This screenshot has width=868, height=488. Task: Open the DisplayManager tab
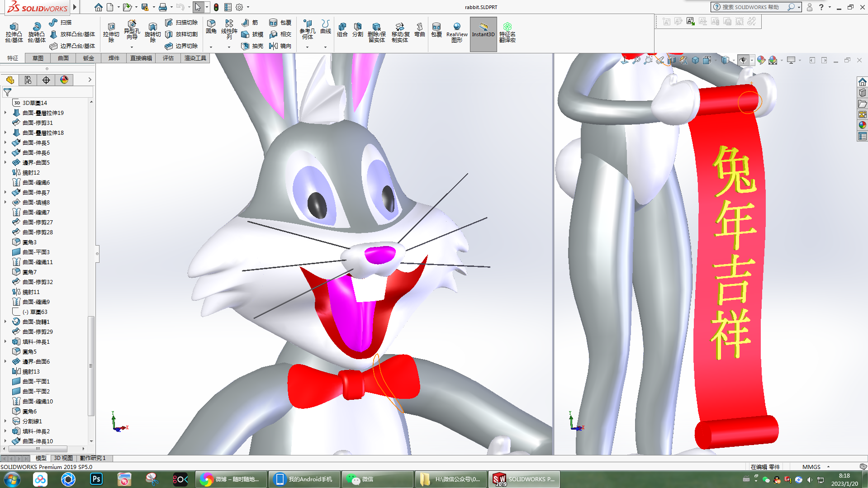point(64,80)
